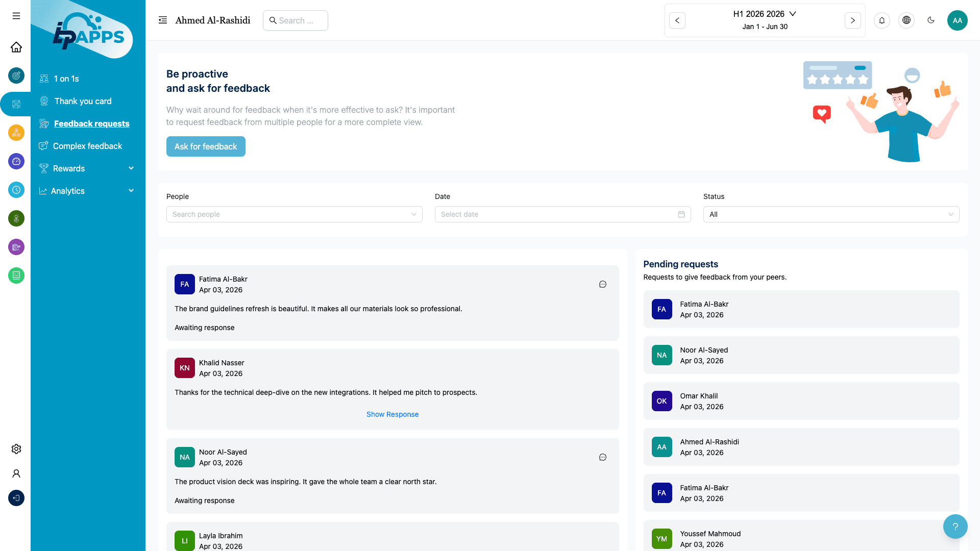Click Ask for feedback button

coord(206,146)
